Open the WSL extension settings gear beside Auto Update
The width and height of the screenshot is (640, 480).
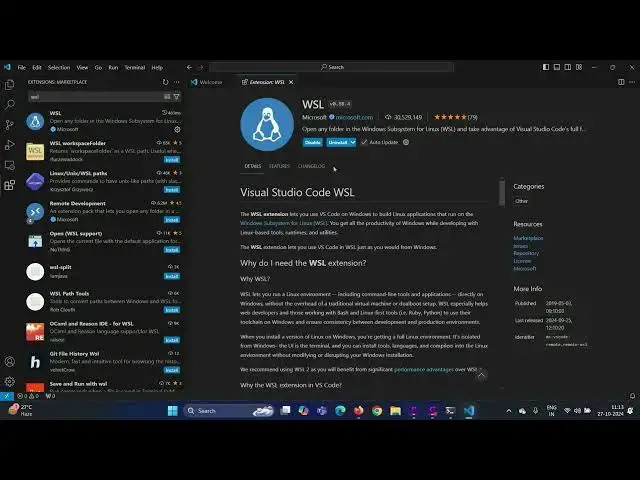(406, 142)
